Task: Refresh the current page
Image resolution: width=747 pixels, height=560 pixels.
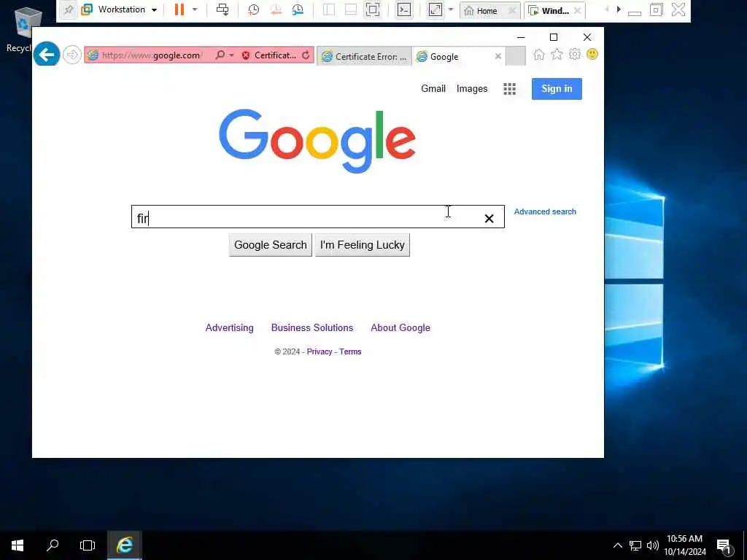Action: point(306,55)
